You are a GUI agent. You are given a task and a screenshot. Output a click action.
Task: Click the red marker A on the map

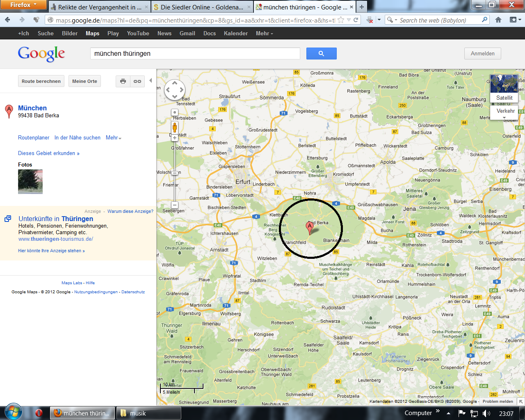[310, 228]
